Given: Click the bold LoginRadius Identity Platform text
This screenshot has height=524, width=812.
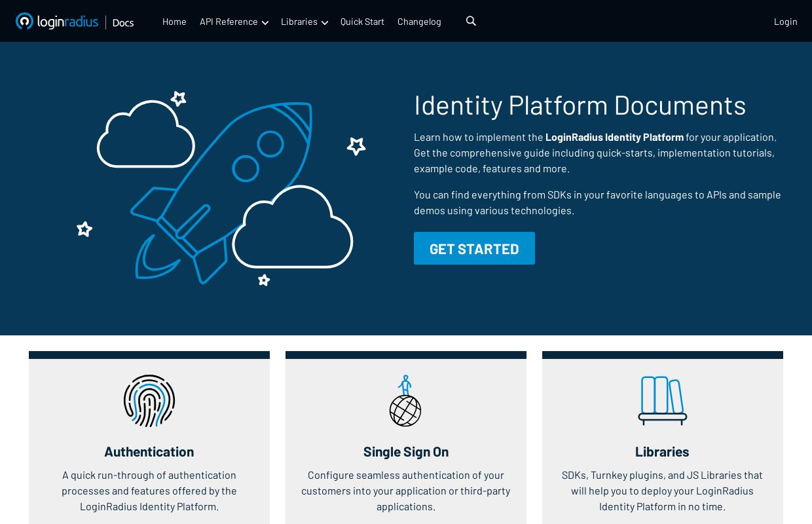Looking at the screenshot, I should [x=614, y=137].
